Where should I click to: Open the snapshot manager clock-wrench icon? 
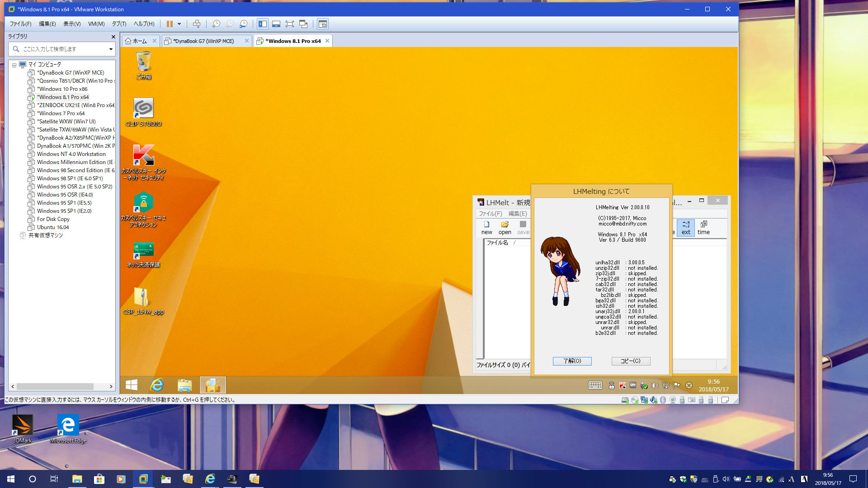244,24
